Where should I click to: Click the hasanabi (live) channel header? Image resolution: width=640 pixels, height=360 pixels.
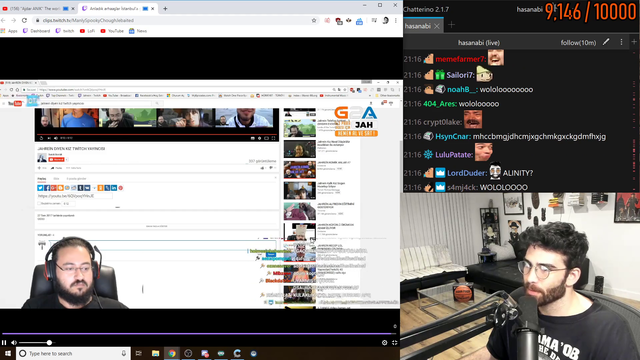pyautogui.click(x=479, y=42)
